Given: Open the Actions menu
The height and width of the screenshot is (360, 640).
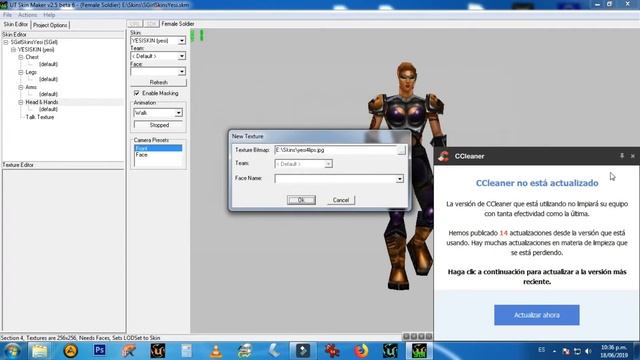Looking at the screenshot, I should click(x=27, y=15).
